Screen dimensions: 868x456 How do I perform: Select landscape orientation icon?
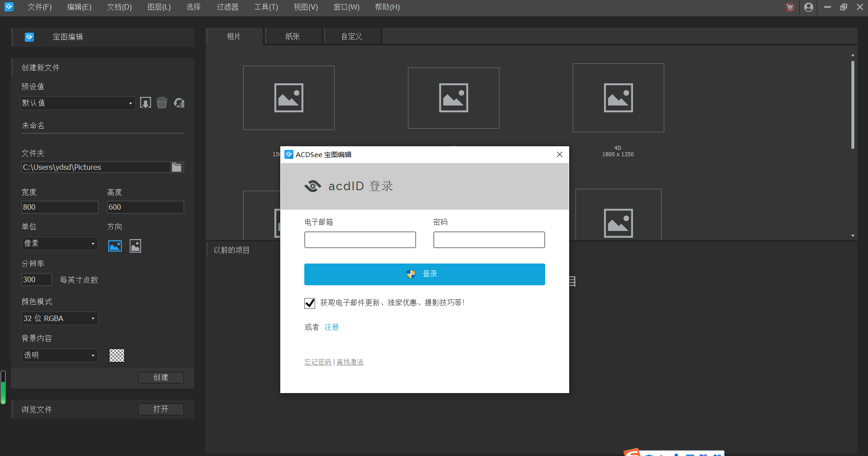(115, 246)
